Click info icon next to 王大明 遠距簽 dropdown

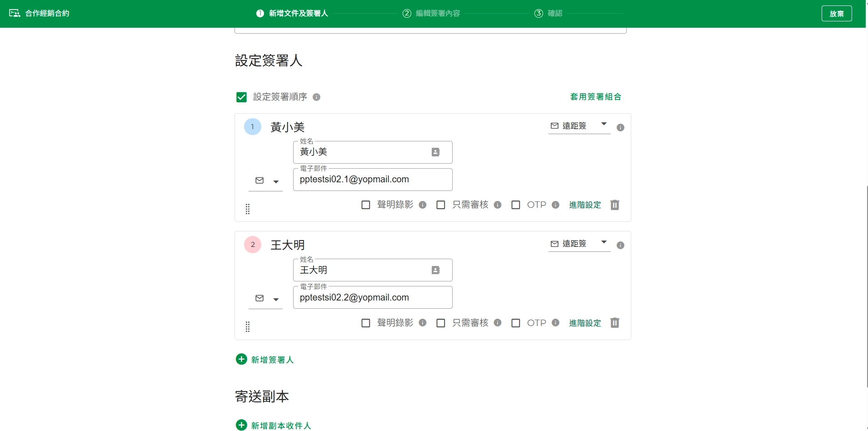(x=620, y=245)
